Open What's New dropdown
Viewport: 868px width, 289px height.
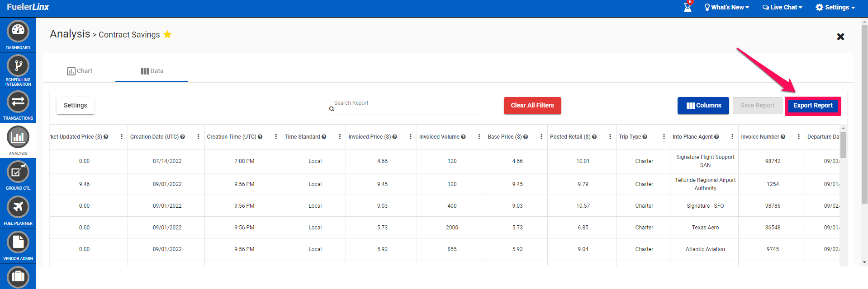click(x=727, y=7)
